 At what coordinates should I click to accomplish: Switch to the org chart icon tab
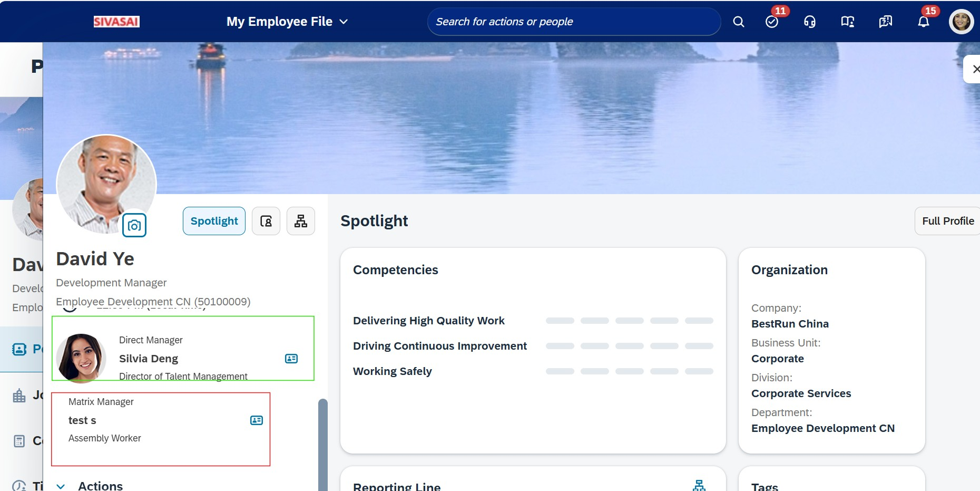tap(301, 221)
